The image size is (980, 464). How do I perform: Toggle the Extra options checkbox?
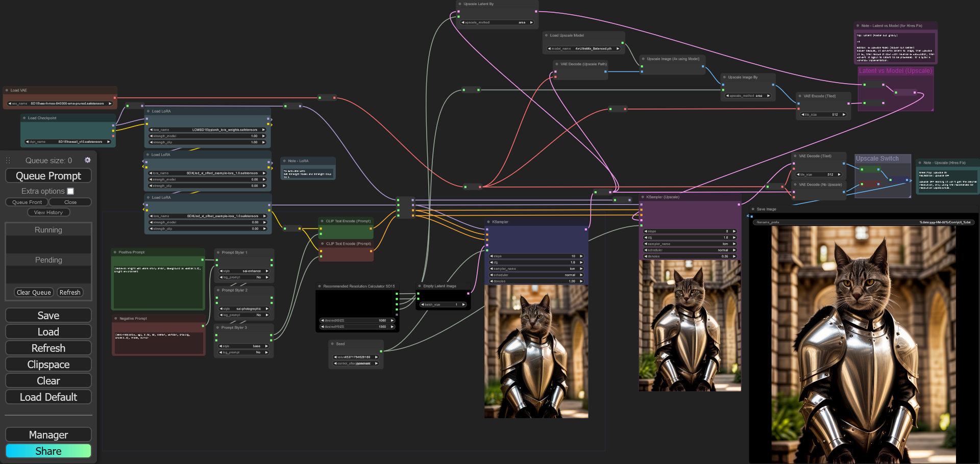[70, 191]
